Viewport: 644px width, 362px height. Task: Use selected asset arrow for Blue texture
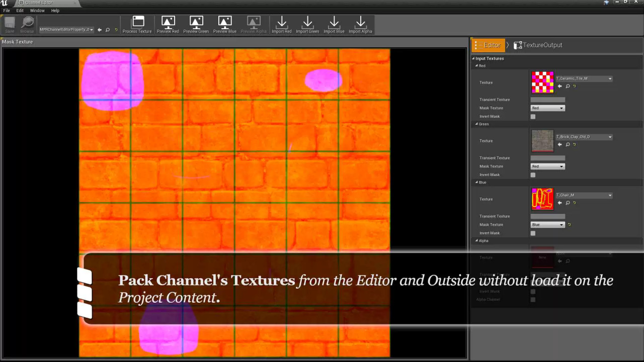(560, 203)
